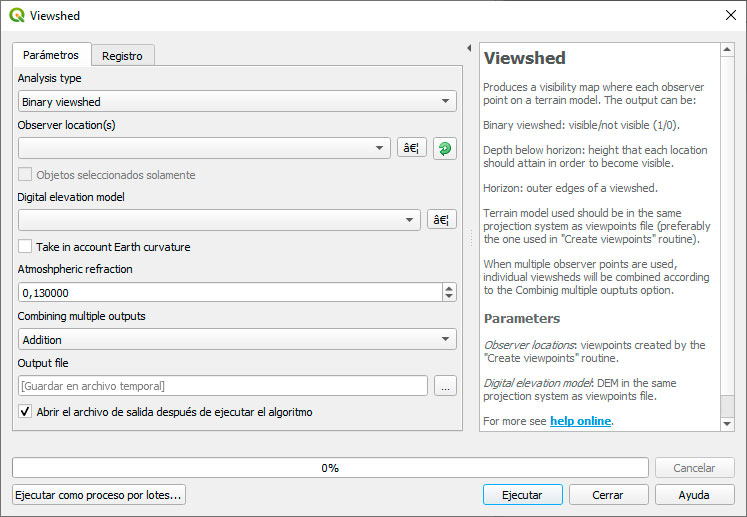Screen dimensions: 747x517
Task: Browse for Digital elevation model file
Action: click(x=442, y=219)
